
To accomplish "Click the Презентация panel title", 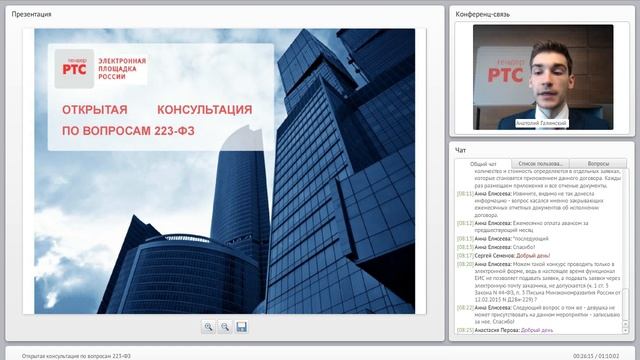I will pyautogui.click(x=31, y=14).
